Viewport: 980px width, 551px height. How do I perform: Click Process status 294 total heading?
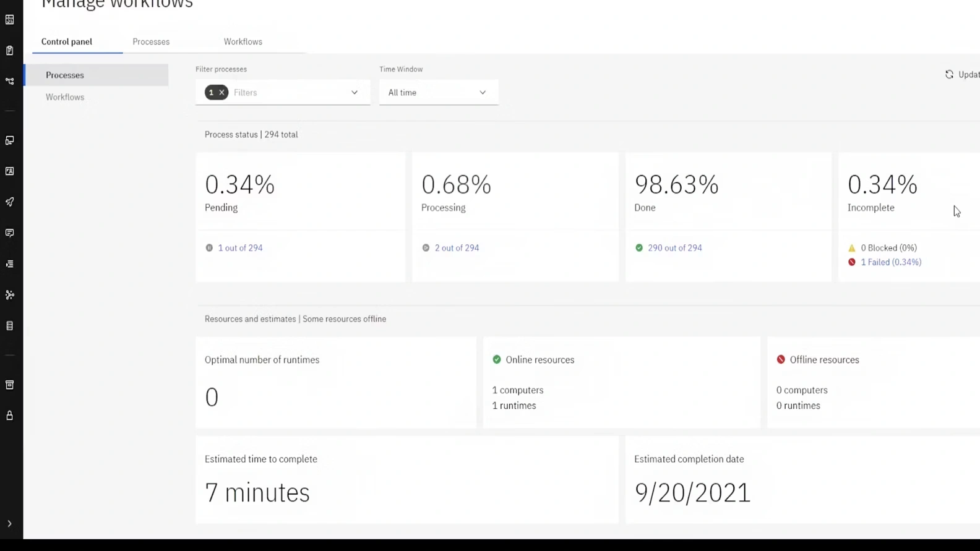tap(251, 134)
